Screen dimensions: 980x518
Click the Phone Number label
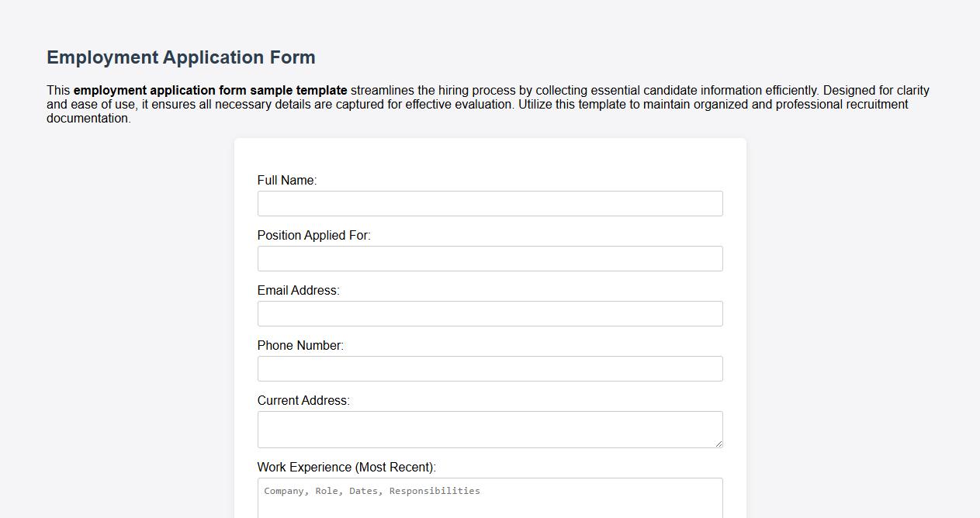300,345
